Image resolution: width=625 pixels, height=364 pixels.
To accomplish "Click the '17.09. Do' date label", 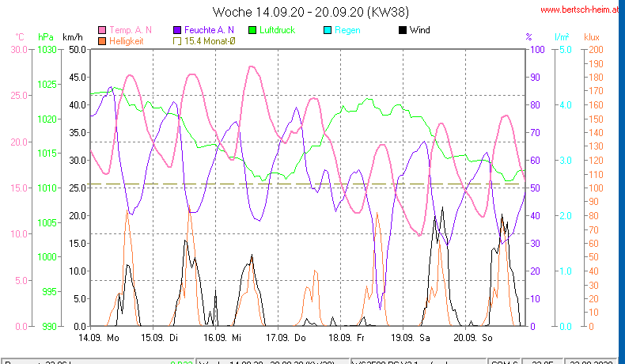I will 286,338.
